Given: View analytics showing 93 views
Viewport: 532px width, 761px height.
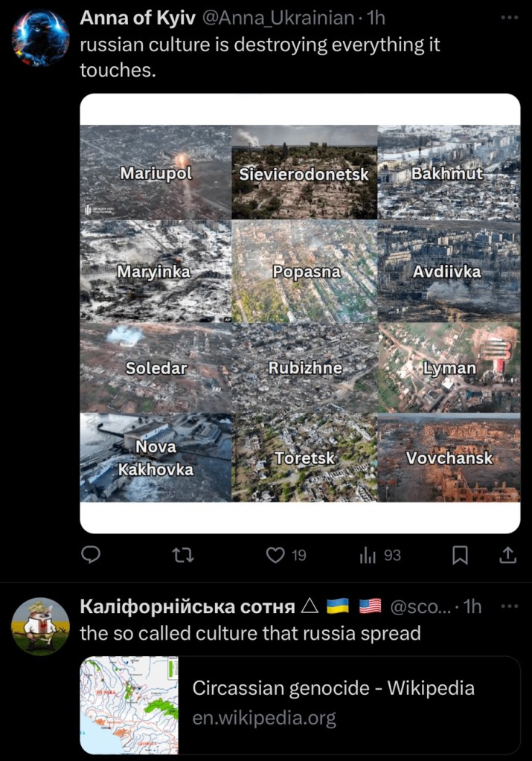Looking at the screenshot, I should coord(380,555).
